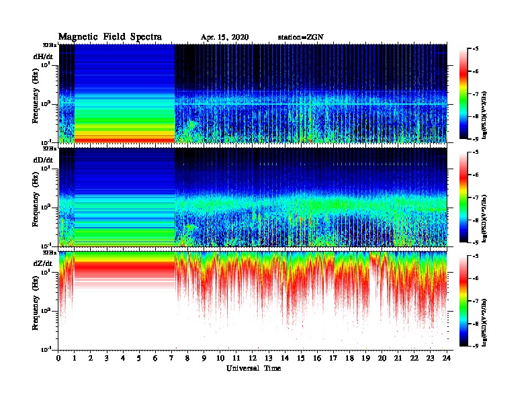
Task: Click the "-7" tick on the dD/dt color bar
Action: click(x=476, y=197)
